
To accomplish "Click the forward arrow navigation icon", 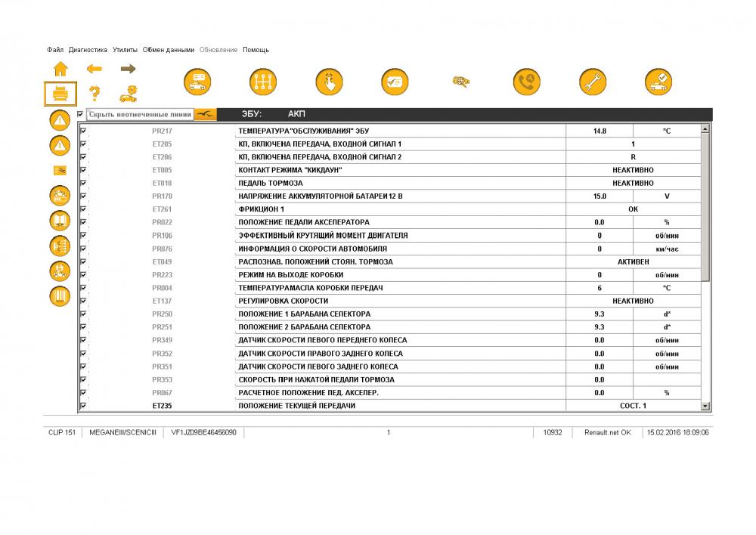I will (128, 69).
